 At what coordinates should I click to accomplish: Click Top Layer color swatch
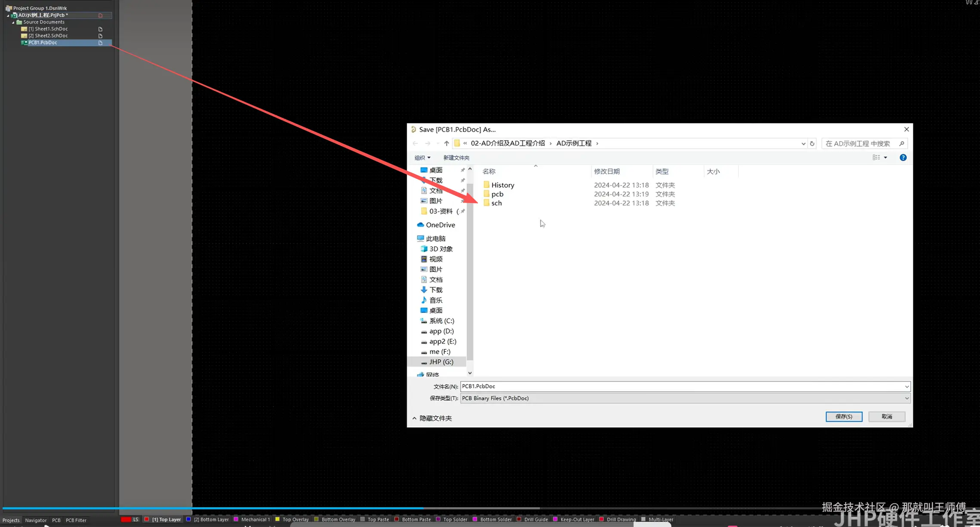[x=147, y=519]
